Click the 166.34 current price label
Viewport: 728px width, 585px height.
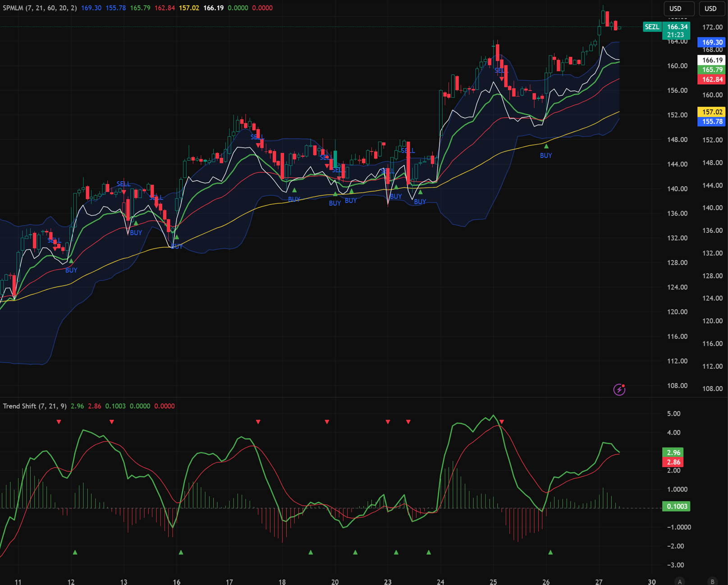coord(677,27)
